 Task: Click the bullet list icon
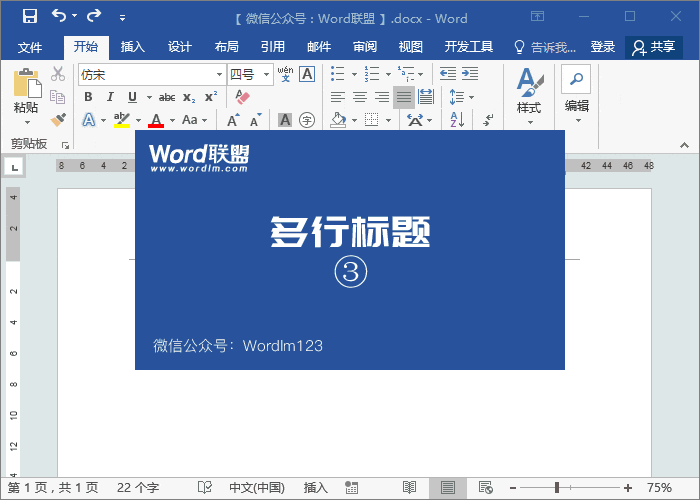point(338,74)
